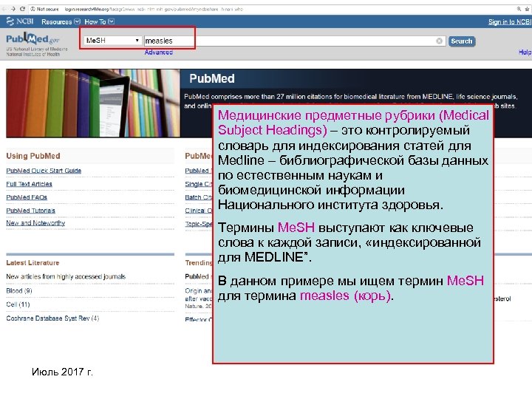532x399 pixels.
Task: Click the Blood (9) journal entry
Action: pos(19,291)
